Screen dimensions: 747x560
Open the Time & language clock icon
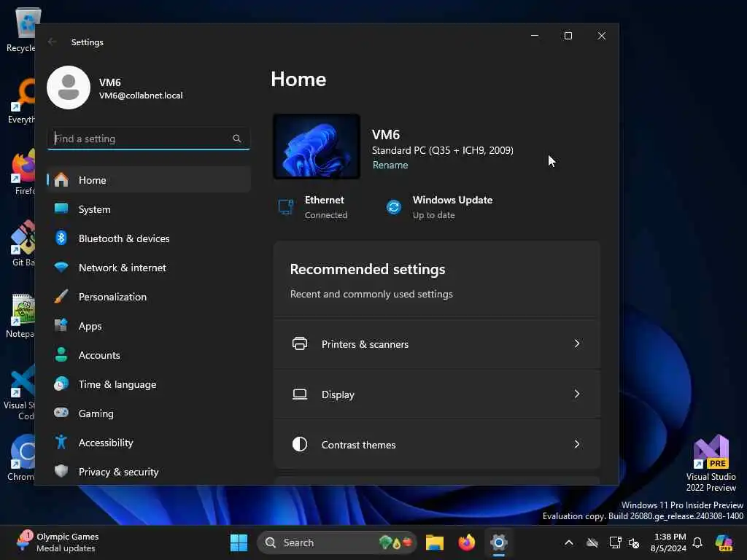coord(61,384)
